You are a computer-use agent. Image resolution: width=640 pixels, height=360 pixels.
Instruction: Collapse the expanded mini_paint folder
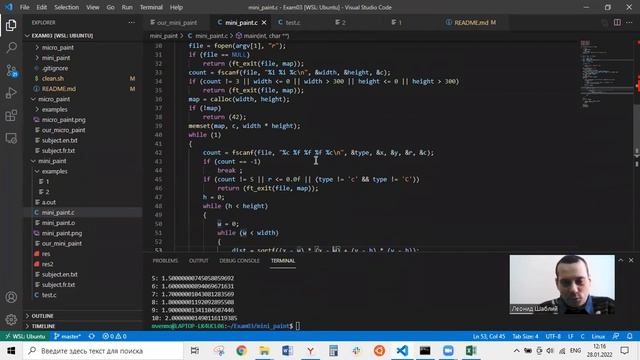pos(82,161)
